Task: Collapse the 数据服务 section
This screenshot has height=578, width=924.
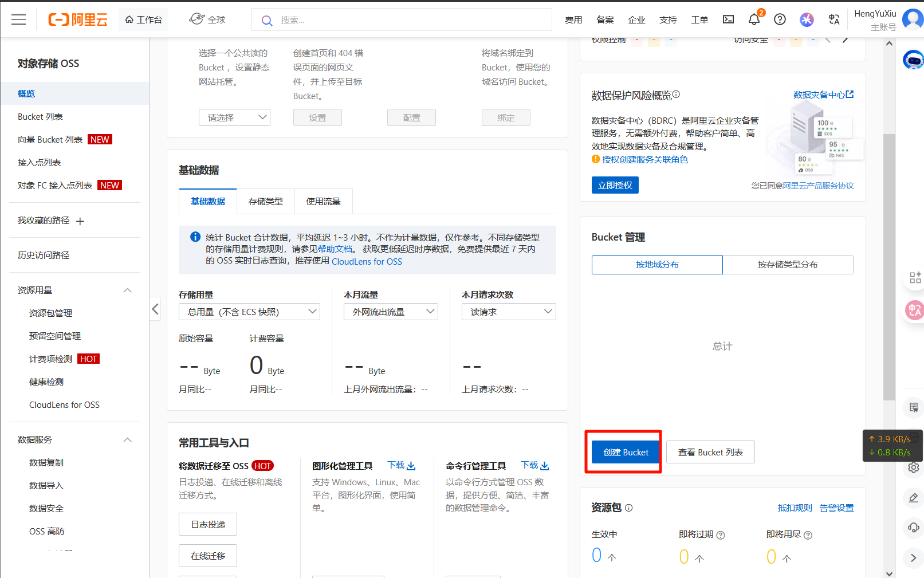Action: tap(128, 440)
